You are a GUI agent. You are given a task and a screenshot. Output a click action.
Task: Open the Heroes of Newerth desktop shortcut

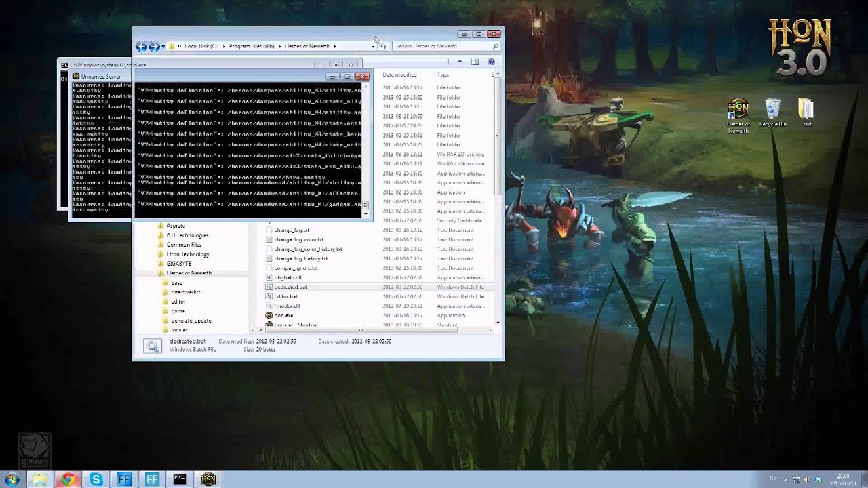pyautogui.click(x=738, y=115)
